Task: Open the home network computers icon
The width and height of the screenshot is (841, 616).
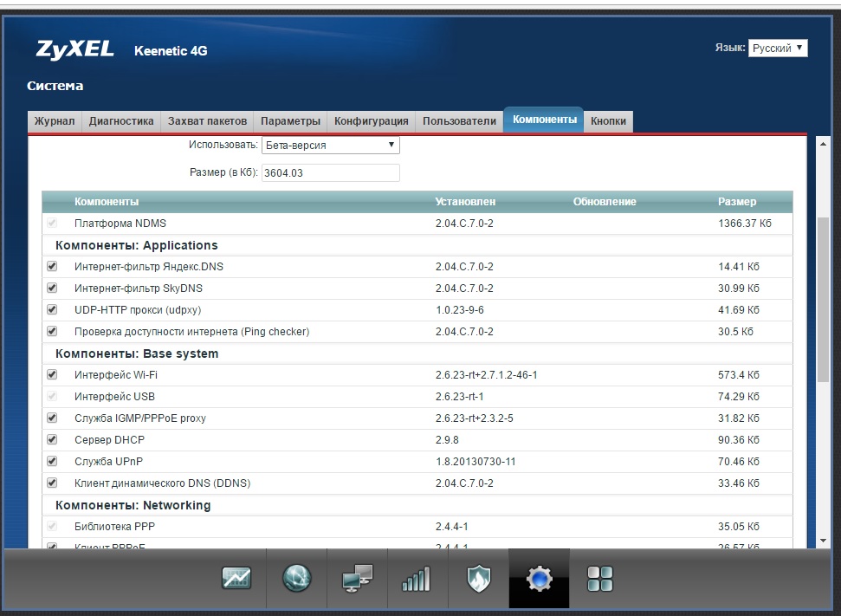Action: (x=357, y=578)
